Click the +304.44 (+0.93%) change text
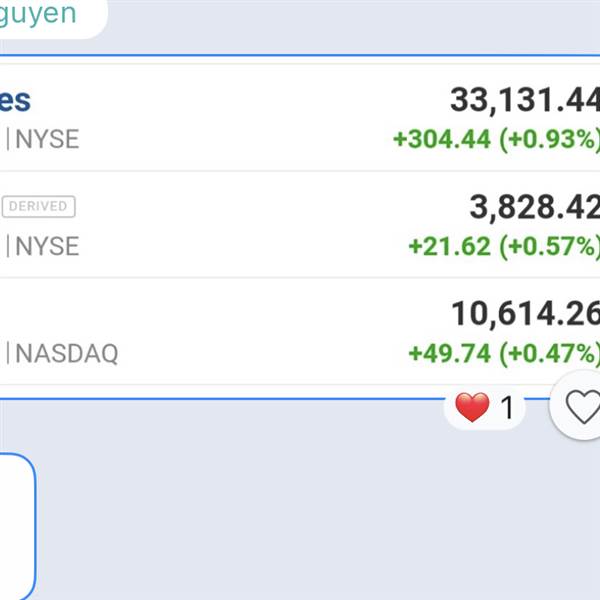This screenshot has width=600, height=600. (x=496, y=139)
